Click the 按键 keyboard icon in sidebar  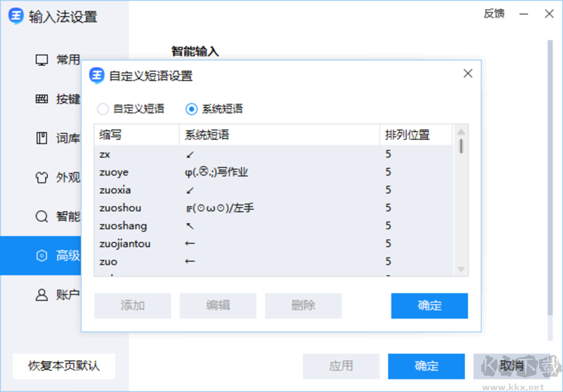pos(42,99)
